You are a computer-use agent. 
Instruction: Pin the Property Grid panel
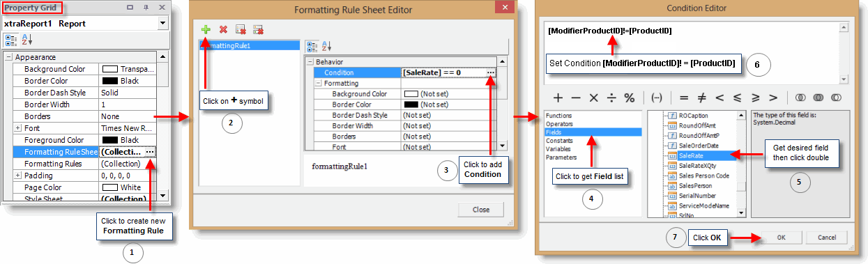point(146,8)
